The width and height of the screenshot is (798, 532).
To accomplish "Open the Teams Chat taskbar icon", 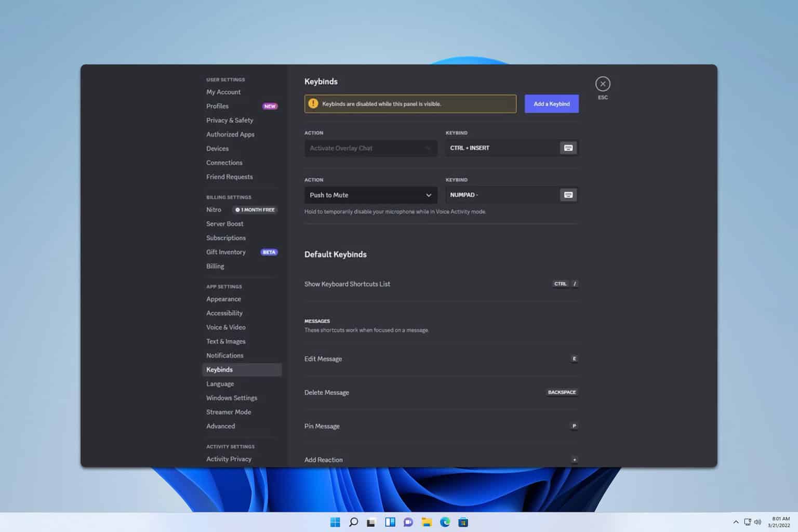I will (x=408, y=522).
